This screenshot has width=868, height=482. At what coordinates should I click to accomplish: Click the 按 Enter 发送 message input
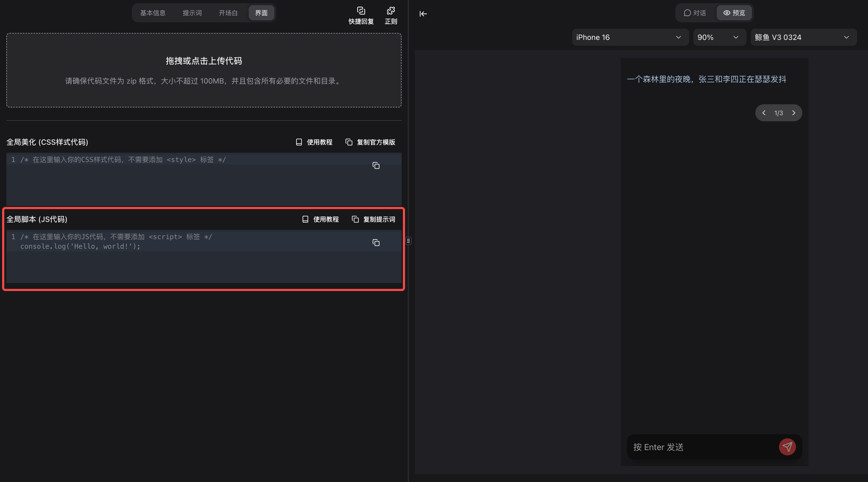[x=701, y=447]
